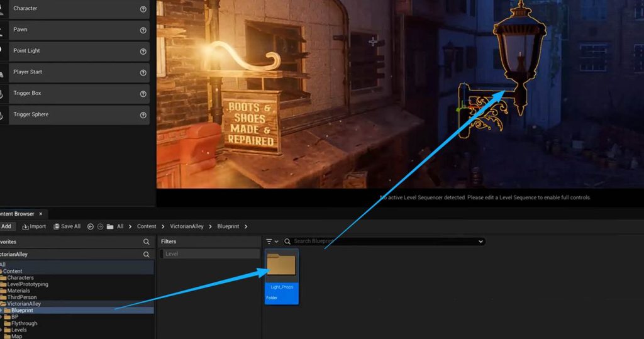Close the Content Browser tab
Image resolution: width=644 pixels, height=339 pixels.
[41, 214]
